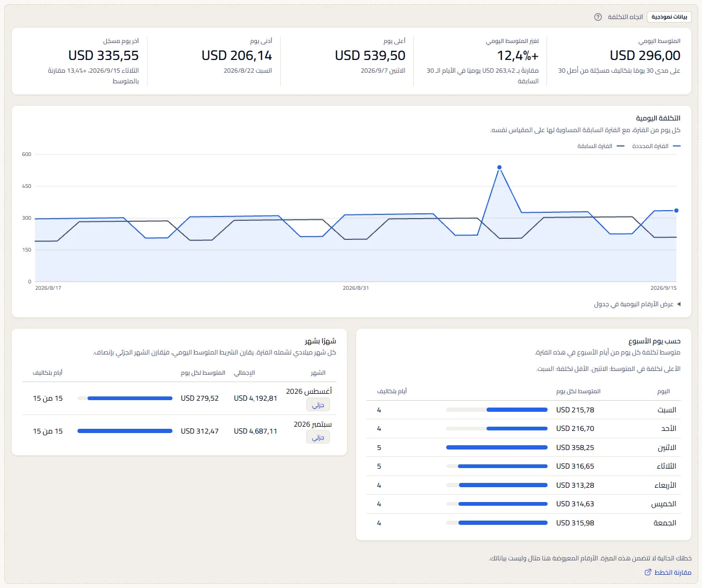The image size is (702, 588).
Task: Click the شهرًا بشهر heading
Action: tap(320, 341)
